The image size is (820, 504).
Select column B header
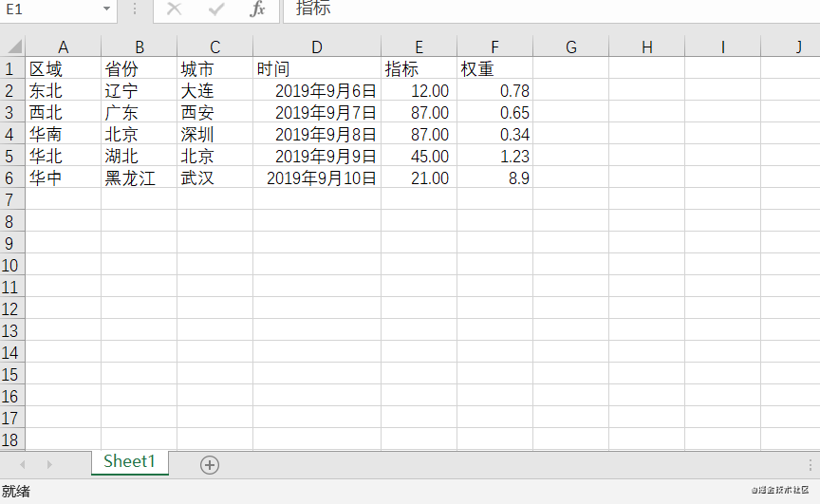[x=140, y=47]
